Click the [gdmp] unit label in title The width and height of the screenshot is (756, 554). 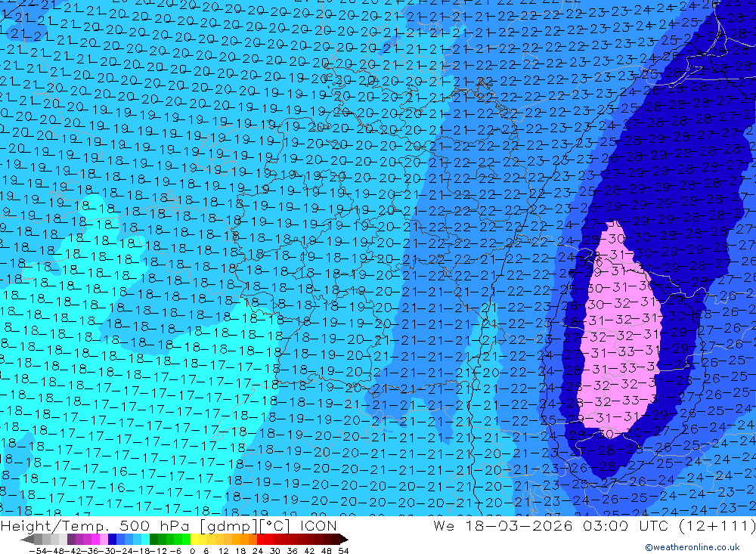coord(230,526)
